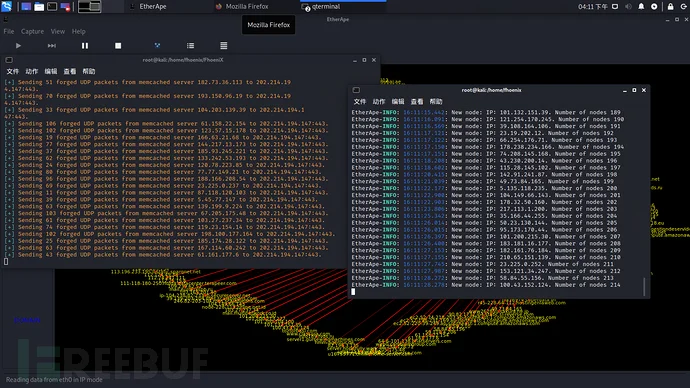
Task: Lock the screen with the padlock icon
Action: (x=671, y=7)
